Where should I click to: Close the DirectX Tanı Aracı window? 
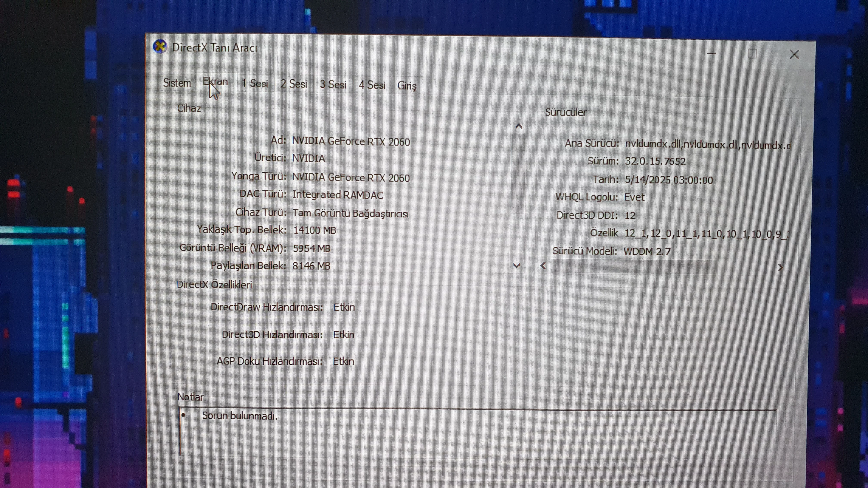pos(794,55)
